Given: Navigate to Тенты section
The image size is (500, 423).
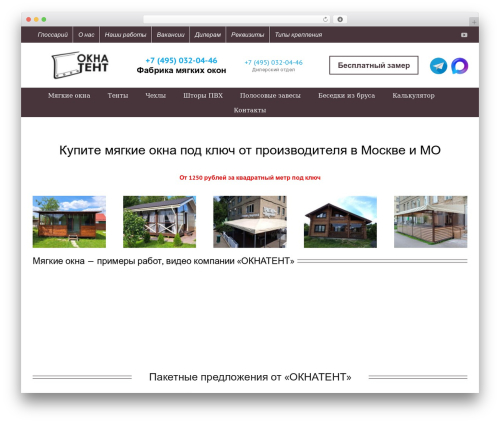Looking at the screenshot, I should pyautogui.click(x=118, y=96).
